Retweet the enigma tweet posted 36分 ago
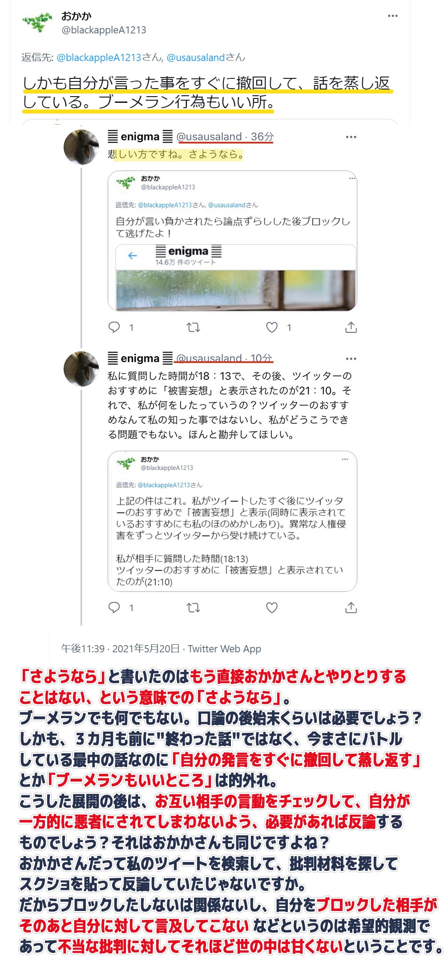This screenshot has height=980, width=444. (193, 328)
